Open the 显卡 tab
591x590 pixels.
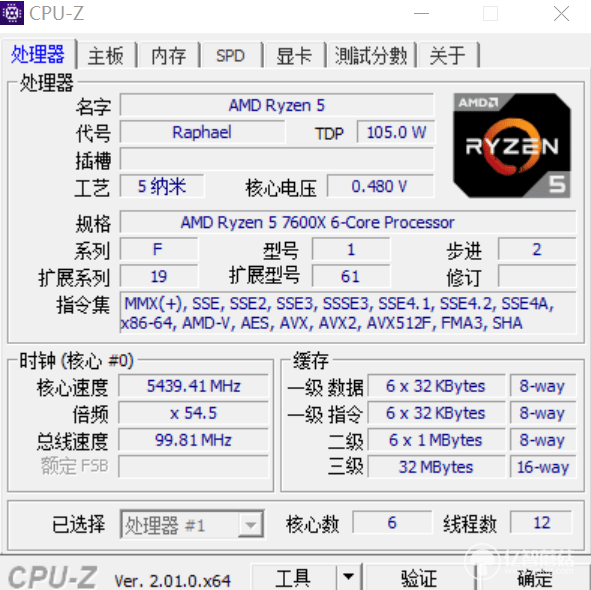tap(294, 56)
